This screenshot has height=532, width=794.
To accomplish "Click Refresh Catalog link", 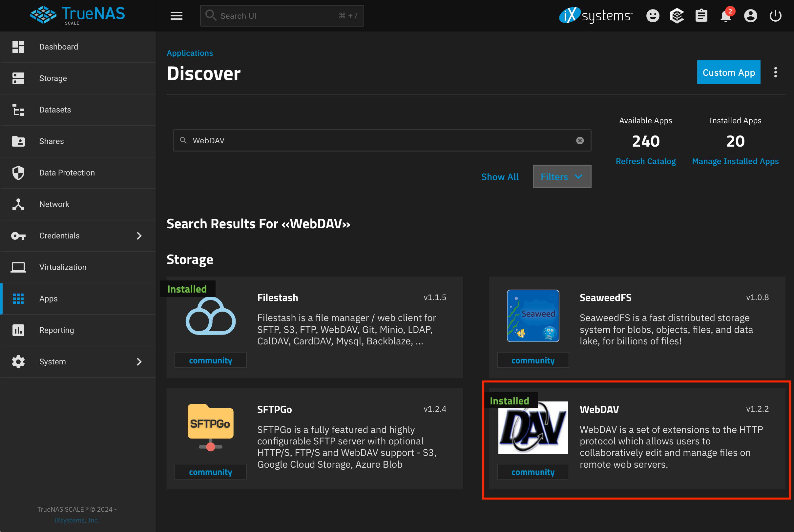I will point(646,161).
